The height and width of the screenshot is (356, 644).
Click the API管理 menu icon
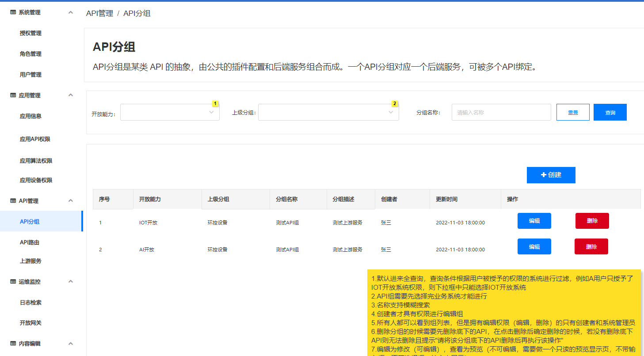point(13,201)
